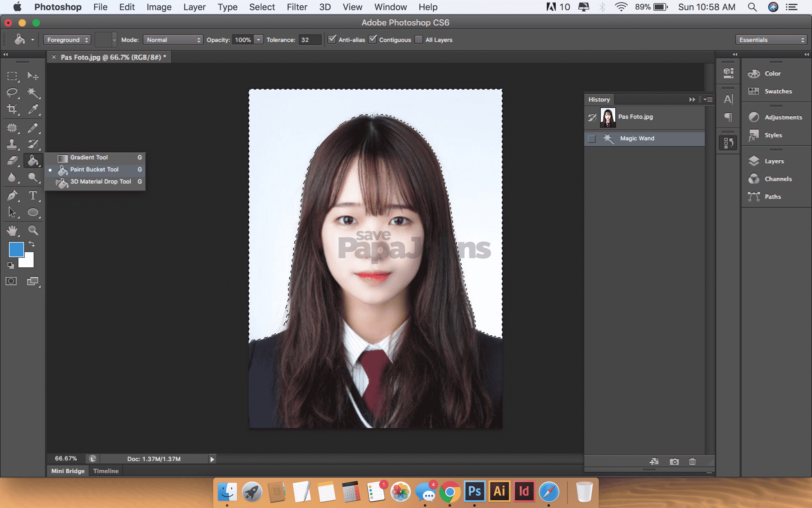Select the Crop tool
The width and height of the screenshot is (812, 508).
pos(12,109)
